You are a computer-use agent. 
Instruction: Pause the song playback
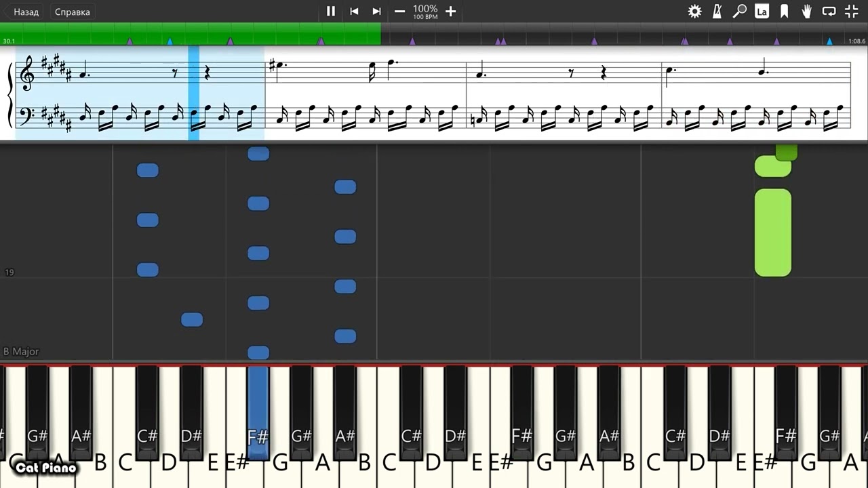[331, 12]
